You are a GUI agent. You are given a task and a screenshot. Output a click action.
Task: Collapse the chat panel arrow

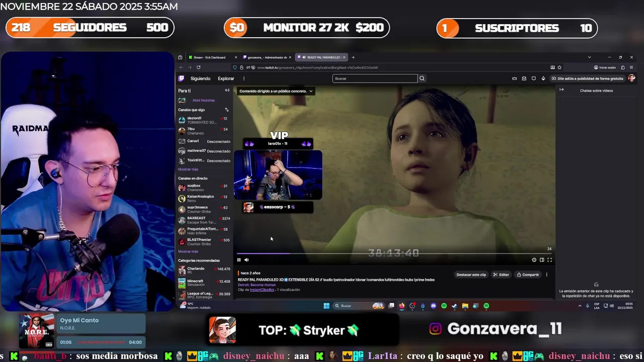click(x=561, y=90)
